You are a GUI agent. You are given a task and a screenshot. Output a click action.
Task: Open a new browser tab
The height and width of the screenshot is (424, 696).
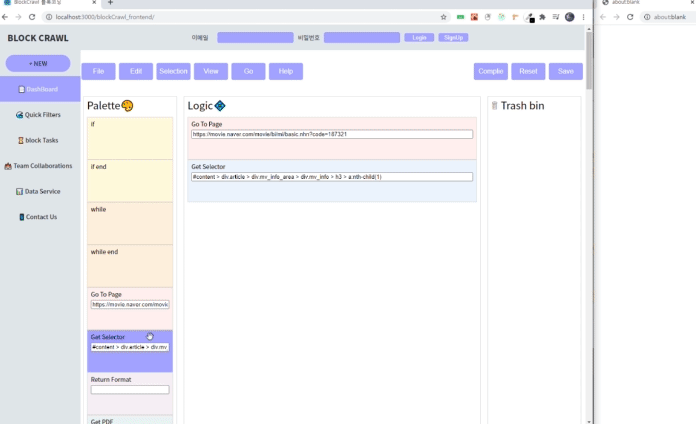pos(110,3)
